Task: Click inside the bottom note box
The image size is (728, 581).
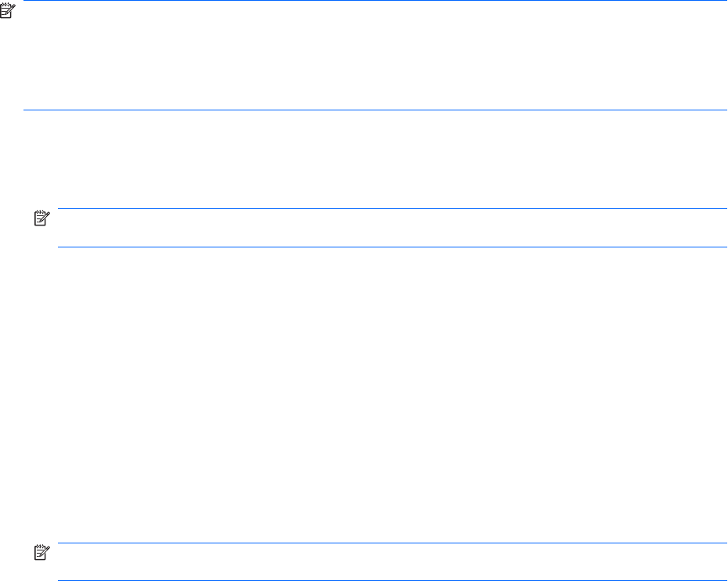Action: [391, 561]
